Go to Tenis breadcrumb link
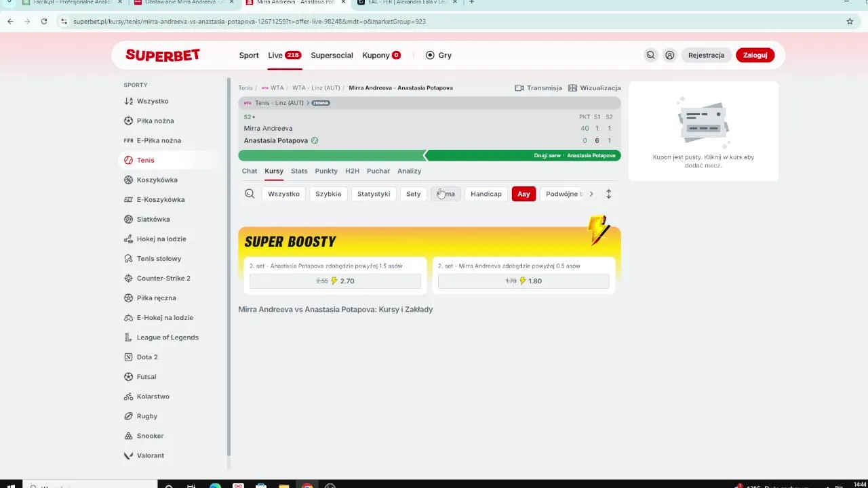868x488 pixels. [x=245, y=88]
